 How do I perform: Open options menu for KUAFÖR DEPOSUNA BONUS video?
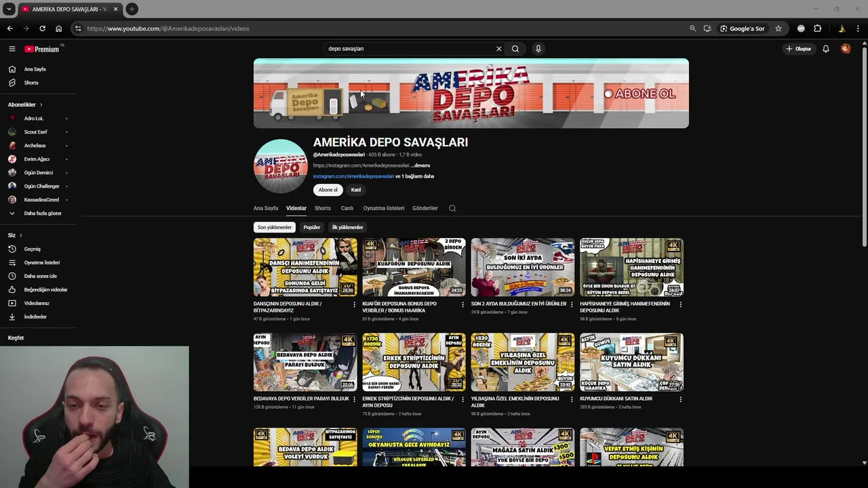tap(463, 304)
